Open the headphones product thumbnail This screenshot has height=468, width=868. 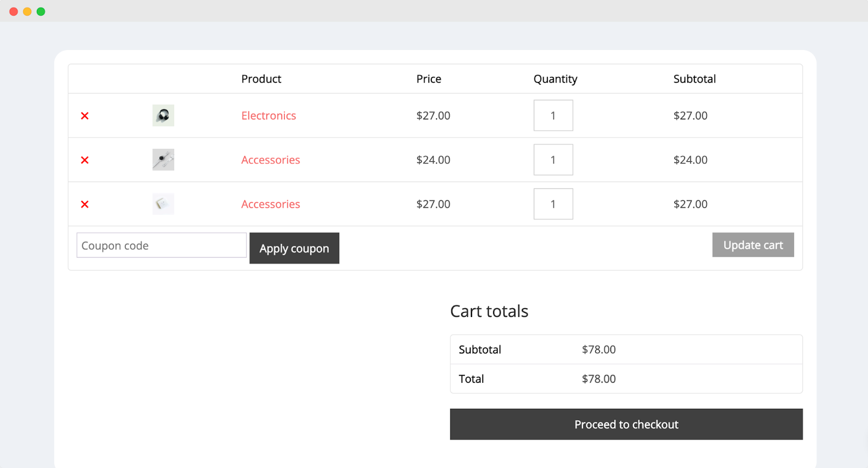(163, 116)
